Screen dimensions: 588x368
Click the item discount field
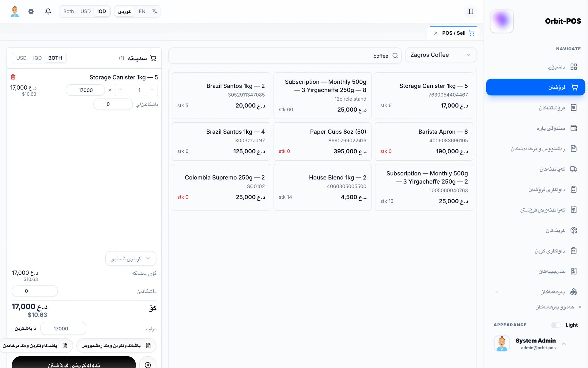pyautogui.click(x=113, y=104)
